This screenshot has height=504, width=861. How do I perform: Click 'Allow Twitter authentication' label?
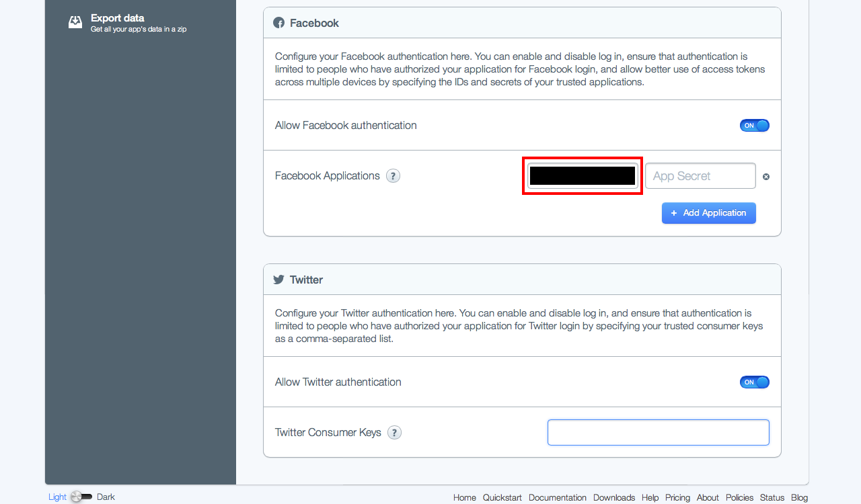(338, 382)
